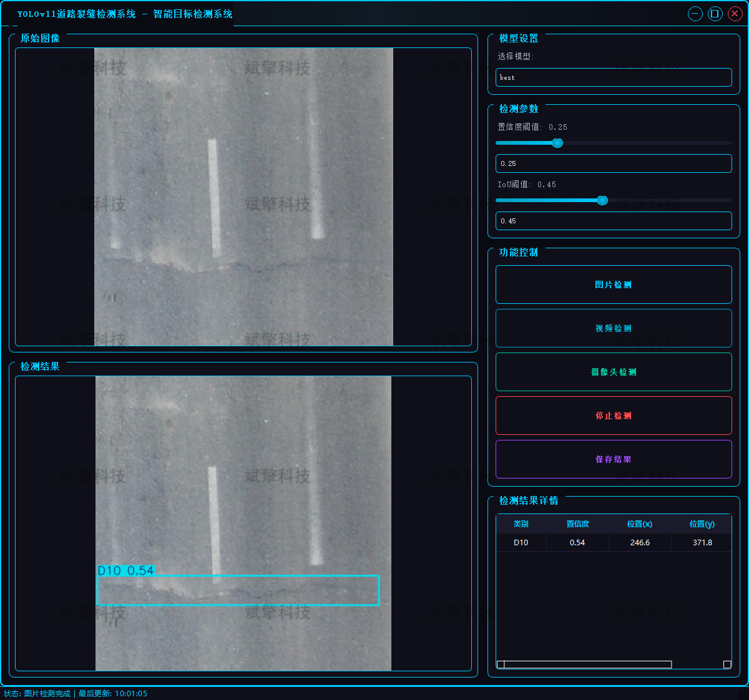This screenshot has height=700, width=749.
Task: Close the window with the red X icon
Action: point(735,14)
